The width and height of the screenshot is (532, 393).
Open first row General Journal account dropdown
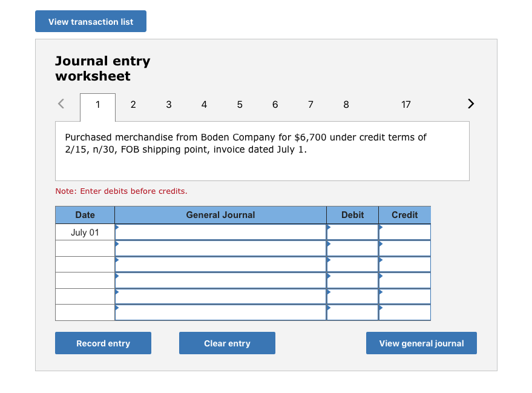click(x=220, y=233)
